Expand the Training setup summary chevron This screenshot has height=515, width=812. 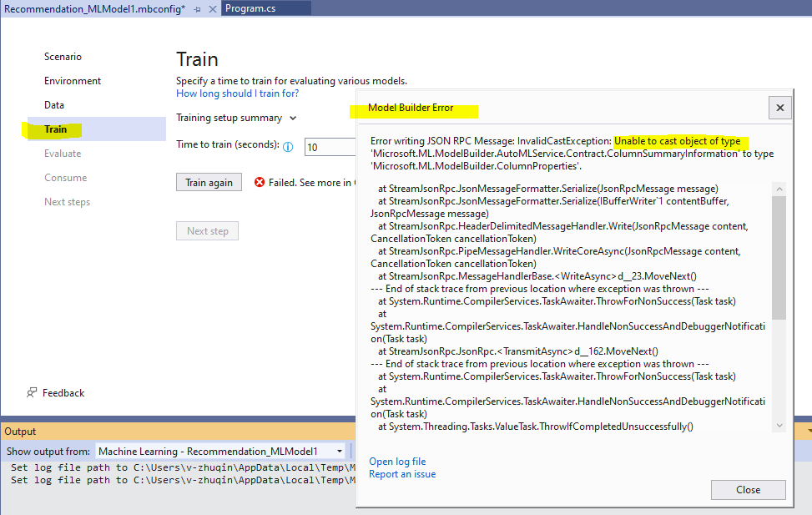coord(293,119)
